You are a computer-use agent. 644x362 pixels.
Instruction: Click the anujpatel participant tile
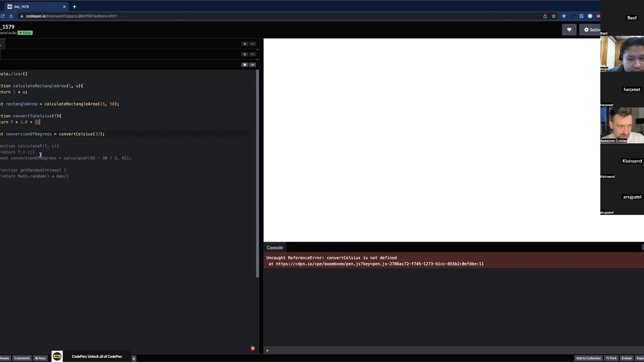tap(622, 197)
